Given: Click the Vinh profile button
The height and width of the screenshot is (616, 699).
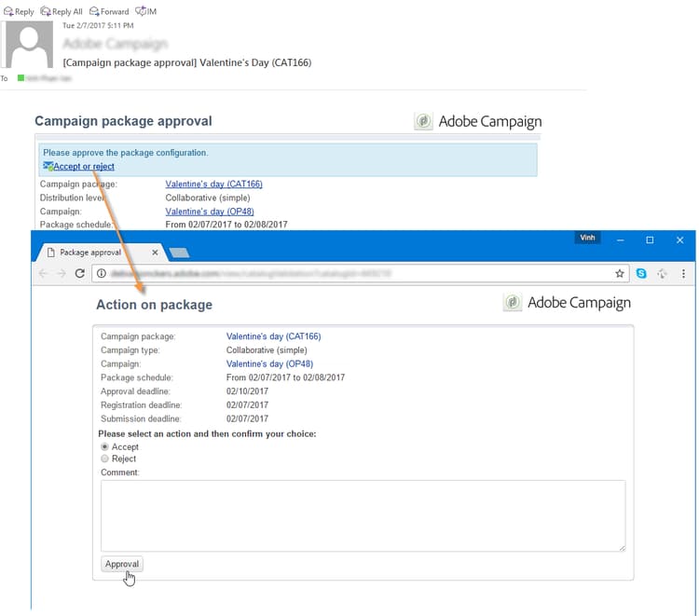Looking at the screenshot, I should pos(587,238).
